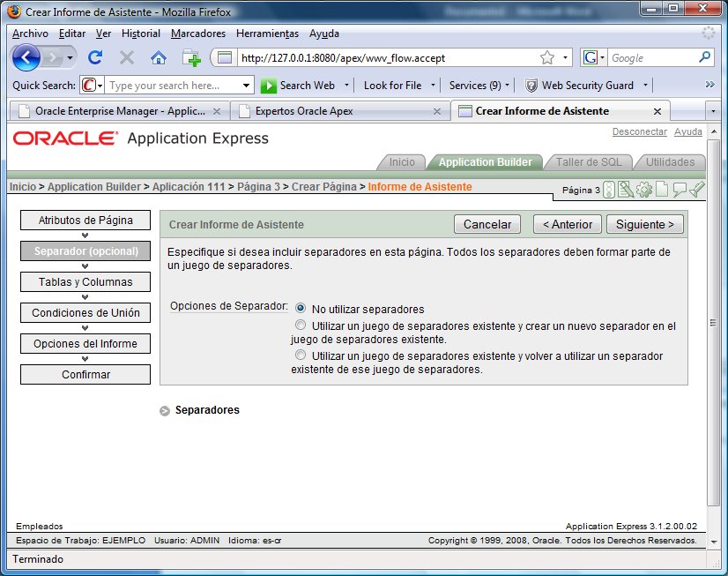Click the Quick Search text field

tap(173, 86)
